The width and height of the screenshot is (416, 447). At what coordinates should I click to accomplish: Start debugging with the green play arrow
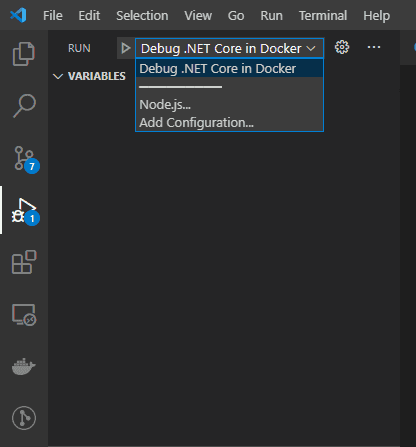point(126,48)
